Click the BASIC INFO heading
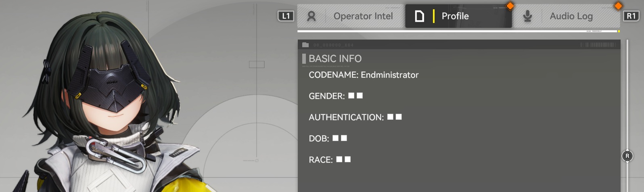The width and height of the screenshot is (644, 192). point(335,58)
